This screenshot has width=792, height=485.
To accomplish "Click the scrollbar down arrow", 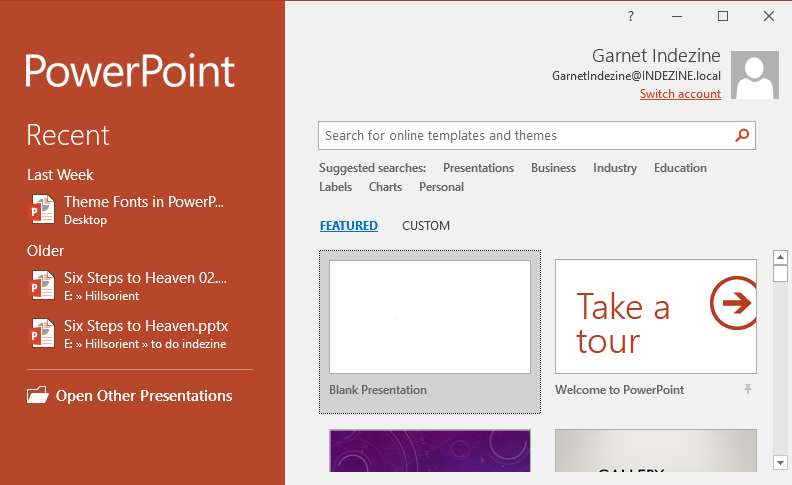I will [780, 462].
